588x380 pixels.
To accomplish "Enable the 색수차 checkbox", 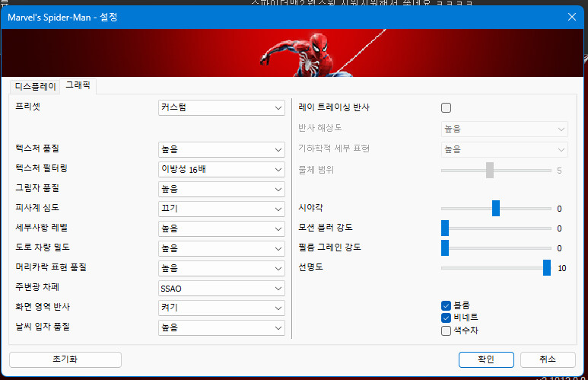I will coord(446,331).
